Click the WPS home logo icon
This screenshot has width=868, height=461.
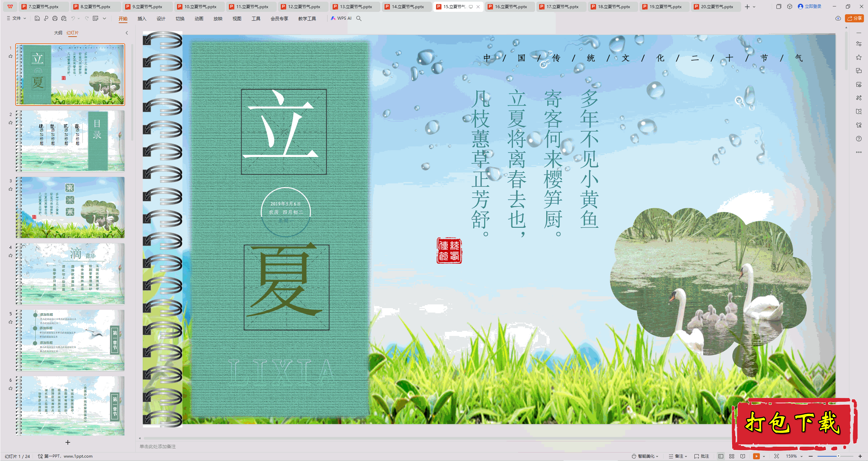(10, 6)
